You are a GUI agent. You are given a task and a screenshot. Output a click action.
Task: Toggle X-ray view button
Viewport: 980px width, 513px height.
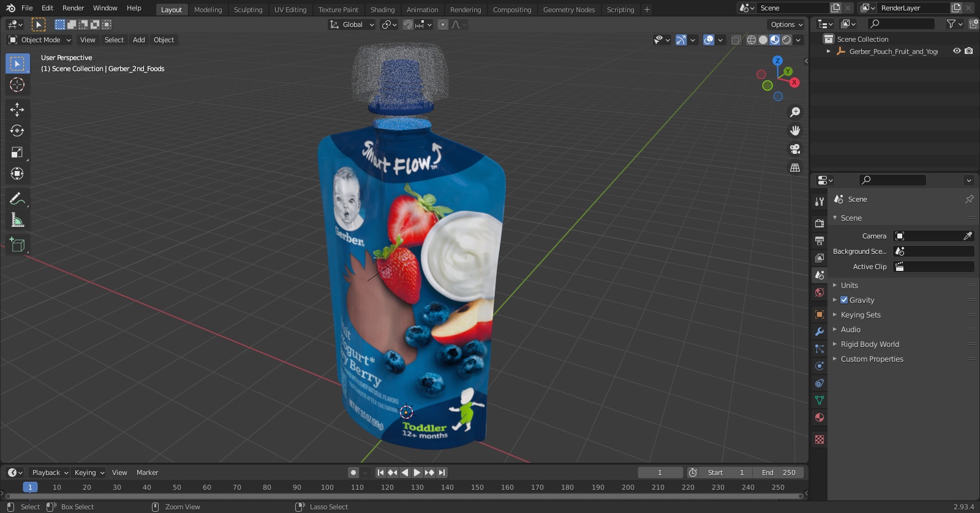[736, 40]
